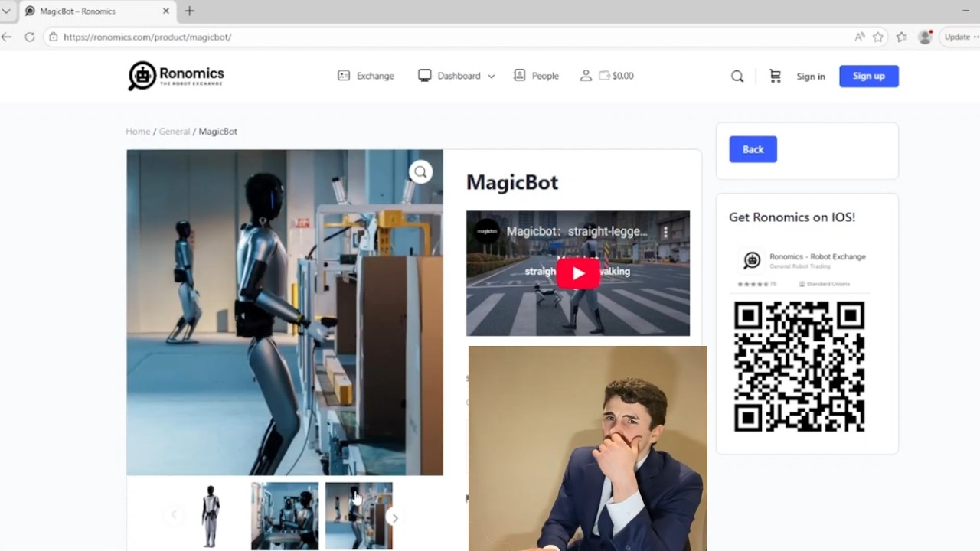
Task: Click the Ronomics iOS QR code
Action: click(x=799, y=367)
